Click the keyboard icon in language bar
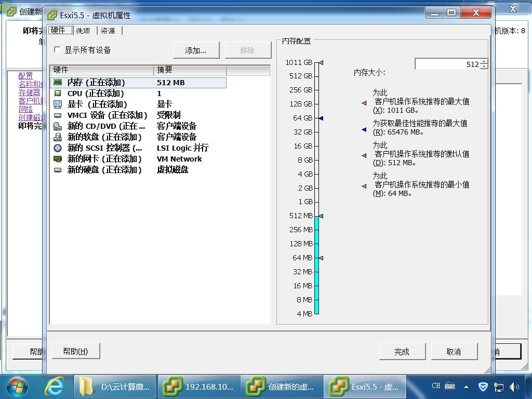Viewport: 532px width, 399px height. click(449, 386)
